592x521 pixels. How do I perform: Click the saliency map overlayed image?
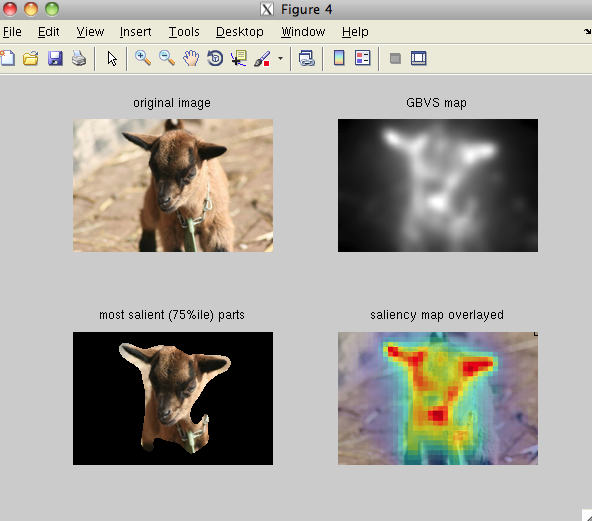point(438,398)
